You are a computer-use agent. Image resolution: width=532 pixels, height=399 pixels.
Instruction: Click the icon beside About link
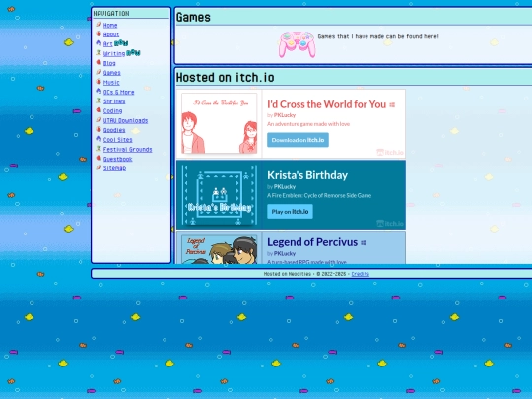pyautogui.click(x=99, y=33)
